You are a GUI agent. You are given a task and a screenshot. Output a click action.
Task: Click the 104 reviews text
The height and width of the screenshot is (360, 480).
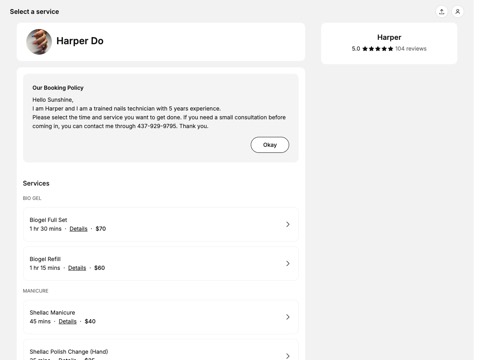411,49
